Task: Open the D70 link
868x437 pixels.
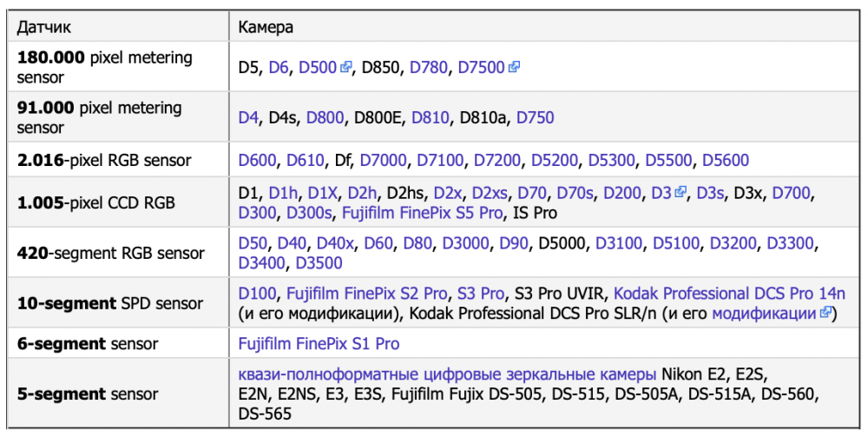Action: tap(532, 193)
